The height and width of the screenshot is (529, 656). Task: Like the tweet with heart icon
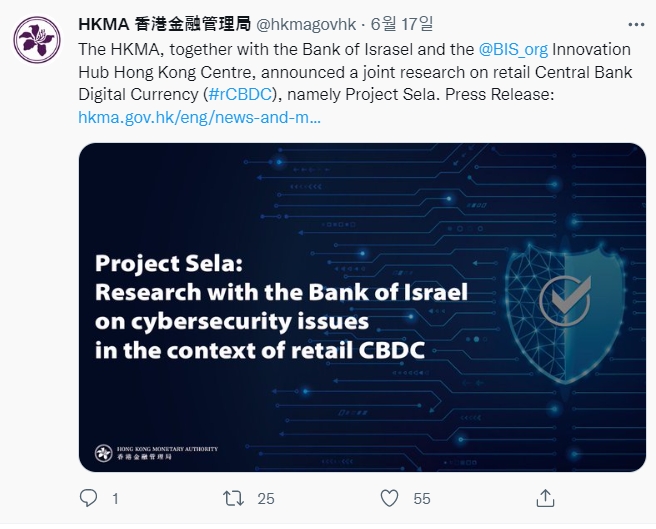pos(390,497)
